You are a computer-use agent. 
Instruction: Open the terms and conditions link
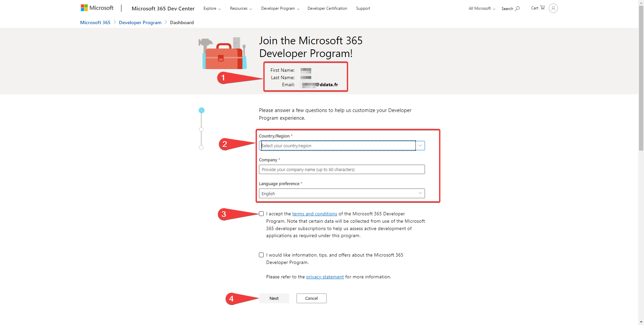[x=315, y=214]
